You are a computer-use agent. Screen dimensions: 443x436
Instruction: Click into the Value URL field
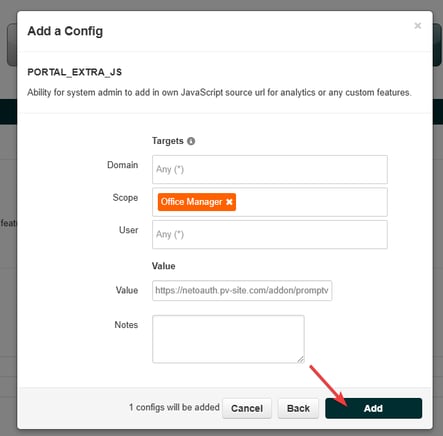[242, 290]
